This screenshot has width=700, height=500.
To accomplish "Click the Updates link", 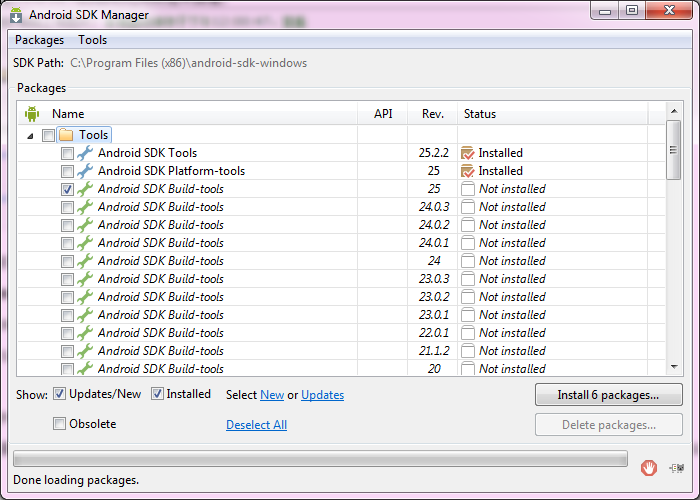I will 322,395.
